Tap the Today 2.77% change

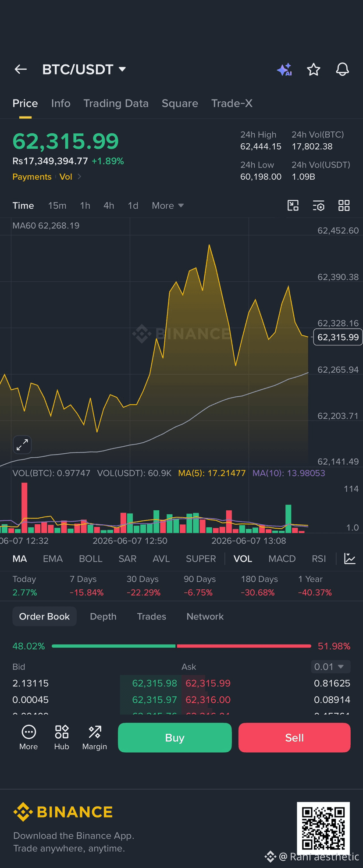coord(25,593)
